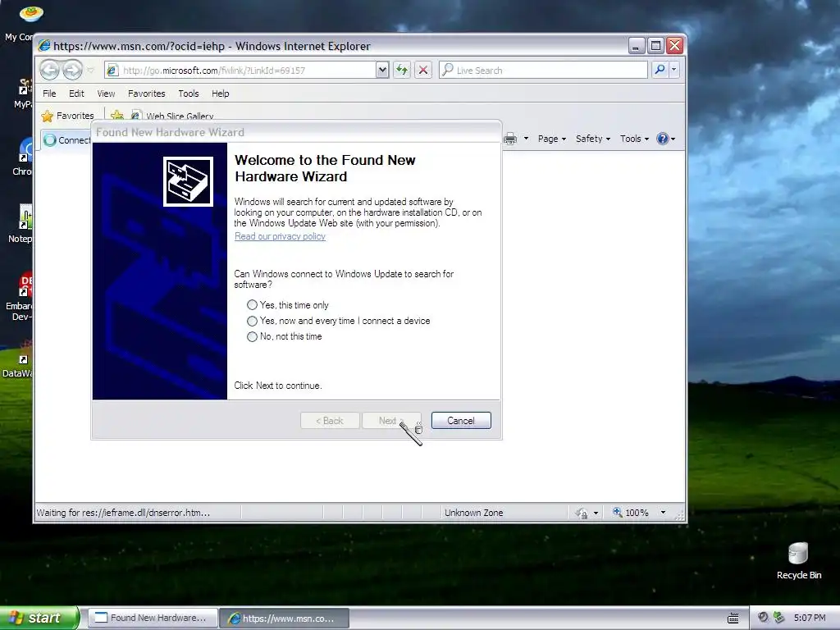Click the blue Help question icon

[x=663, y=139]
